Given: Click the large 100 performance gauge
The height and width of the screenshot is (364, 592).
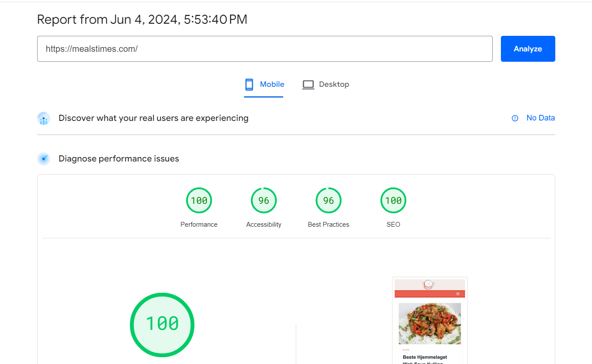Looking at the screenshot, I should (x=162, y=325).
